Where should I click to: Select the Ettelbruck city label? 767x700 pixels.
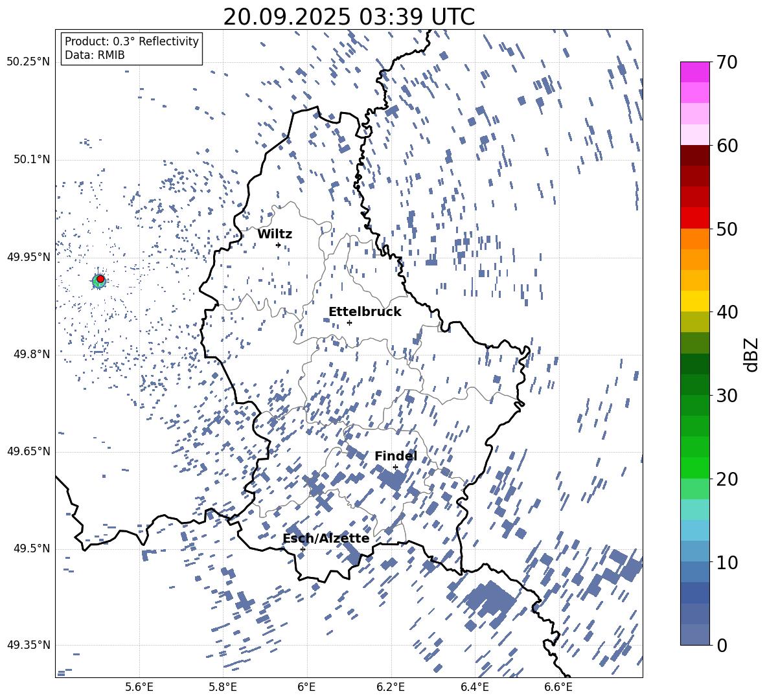[365, 312]
